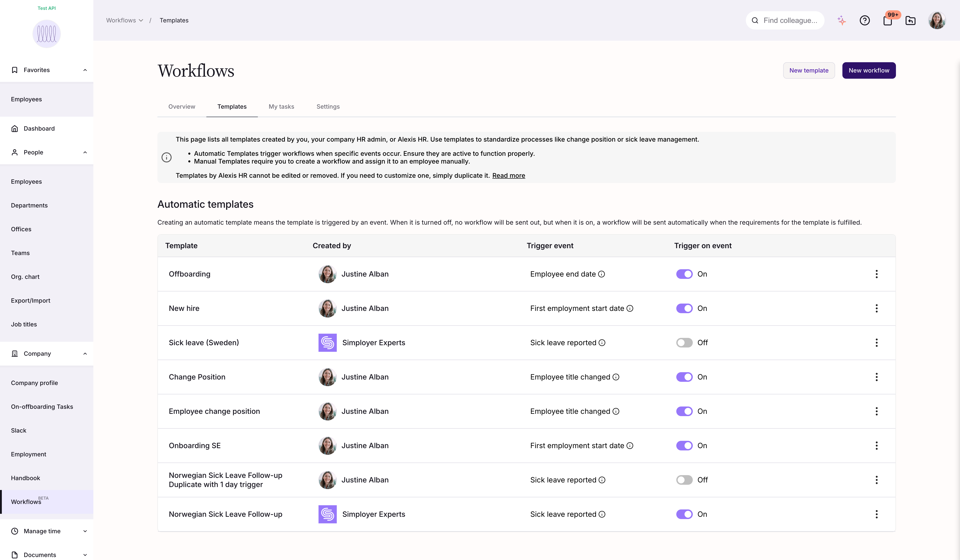Click the info icon in the notice banner

coord(167,158)
